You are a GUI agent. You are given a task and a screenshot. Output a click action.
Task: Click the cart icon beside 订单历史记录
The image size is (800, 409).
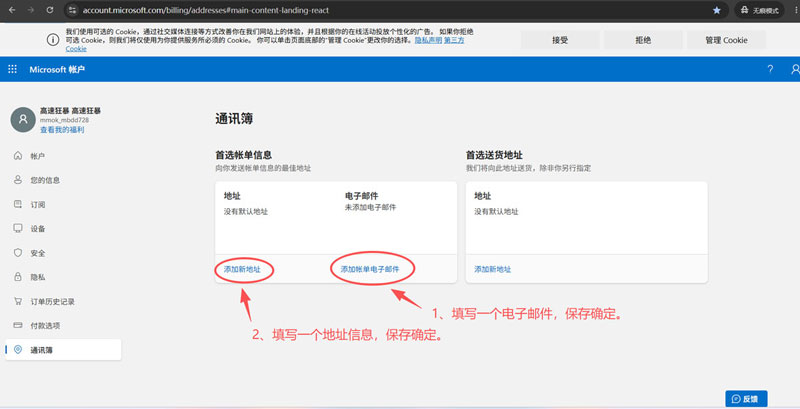coord(18,301)
